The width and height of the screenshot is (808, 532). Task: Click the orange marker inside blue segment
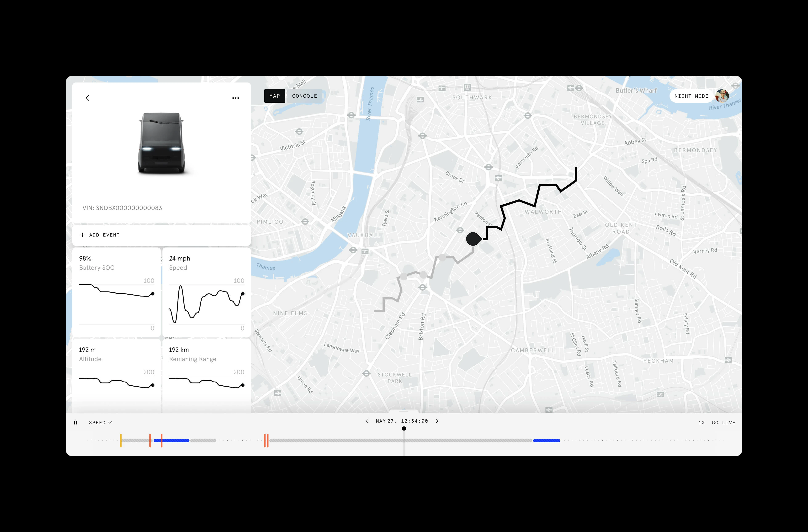point(162,441)
